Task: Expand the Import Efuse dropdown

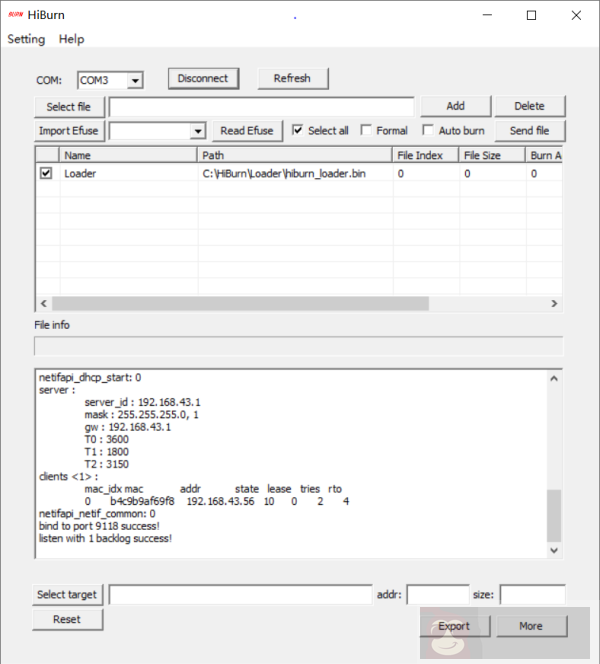Action: [197, 131]
